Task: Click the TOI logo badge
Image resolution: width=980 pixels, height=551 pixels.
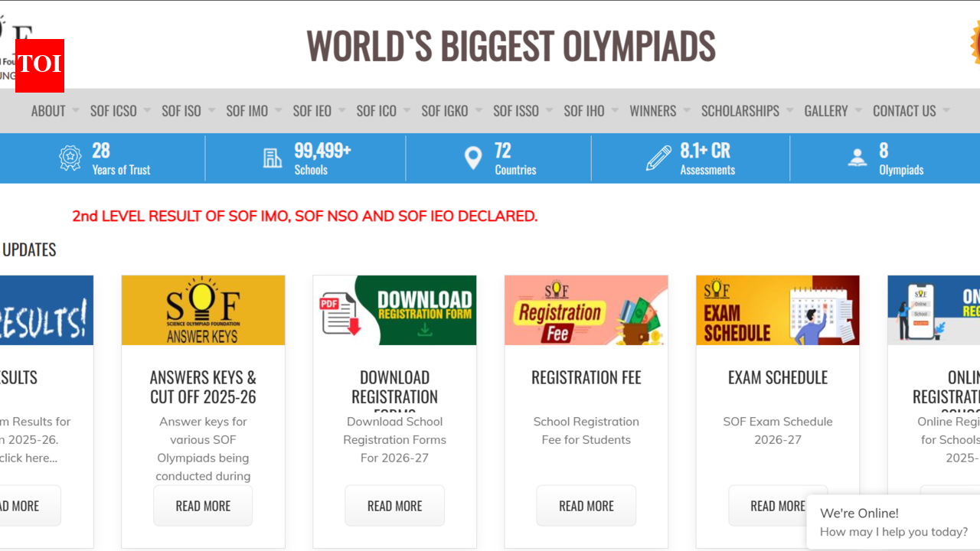Action: [x=40, y=65]
